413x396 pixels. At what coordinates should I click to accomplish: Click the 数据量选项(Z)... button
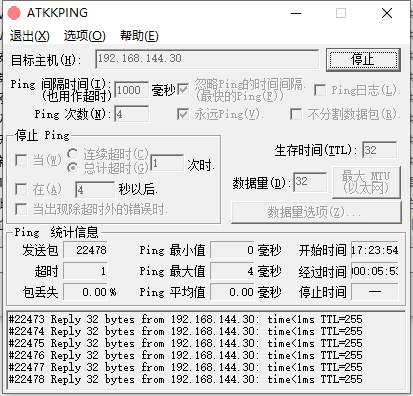click(316, 212)
